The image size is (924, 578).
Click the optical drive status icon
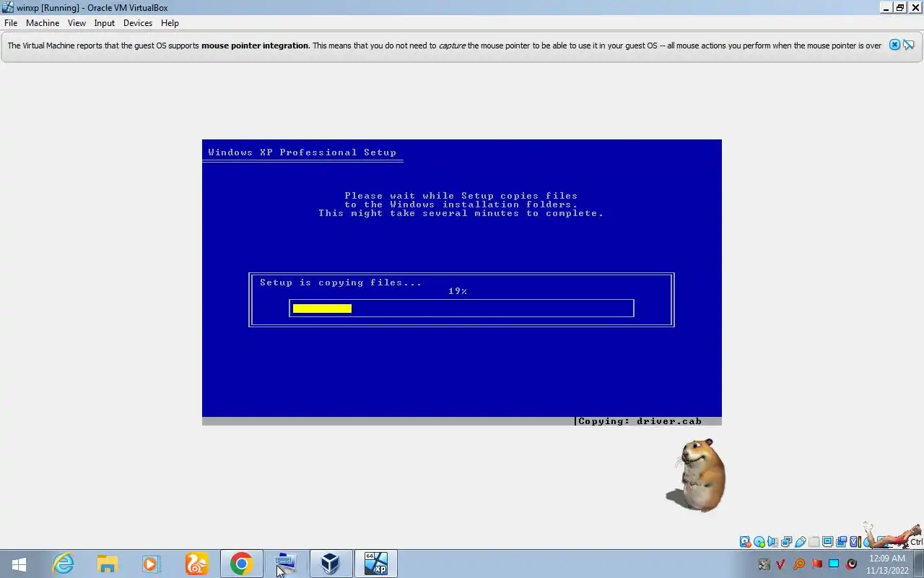(x=759, y=542)
